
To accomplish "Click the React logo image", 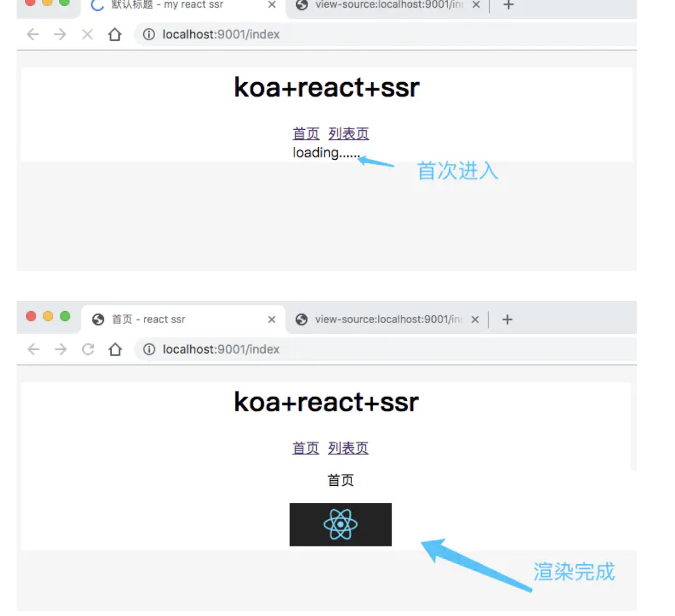I will (340, 525).
